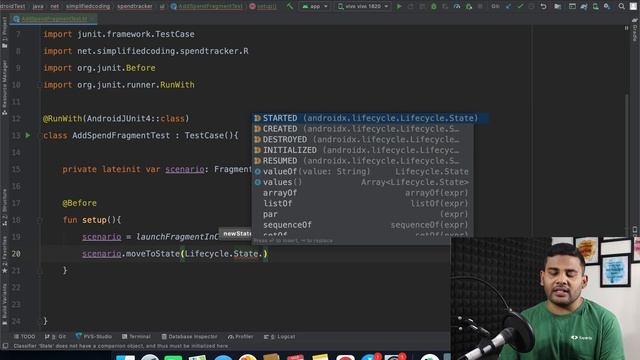The width and height of the screenshot is (640, 360).
Task: Click the status bar error message
Action: click(x=120, y=346)
